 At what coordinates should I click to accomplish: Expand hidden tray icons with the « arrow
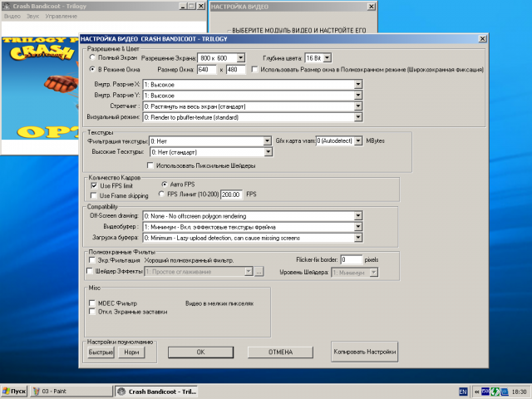point(476,392)
